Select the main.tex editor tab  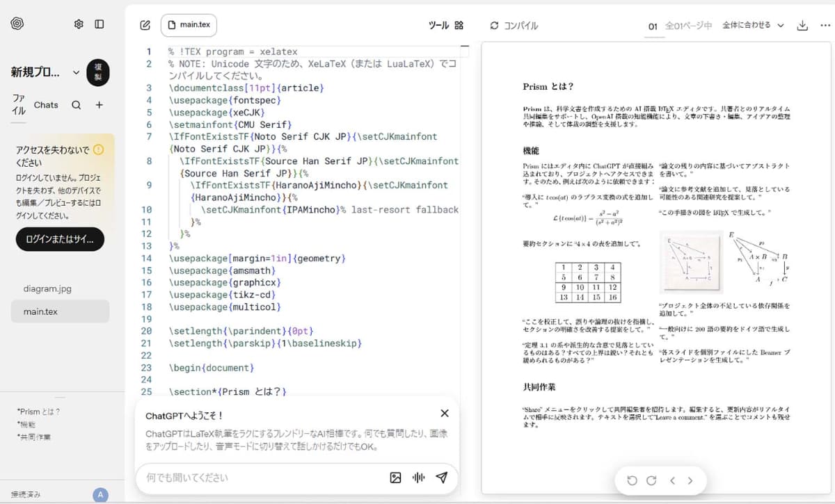(x=189, y=25)
